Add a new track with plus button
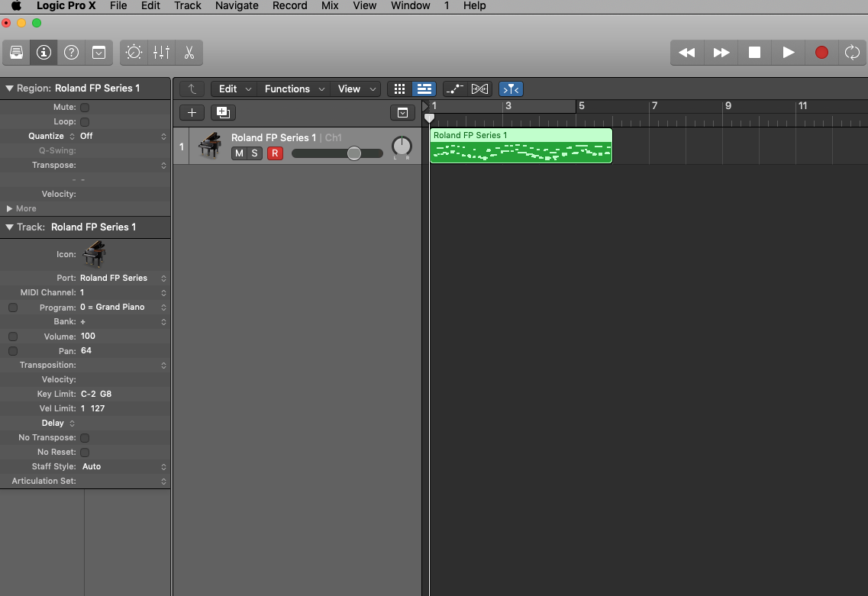Viewport: 868px width, 596px height. pyautogui.click(x=192, y=113)
